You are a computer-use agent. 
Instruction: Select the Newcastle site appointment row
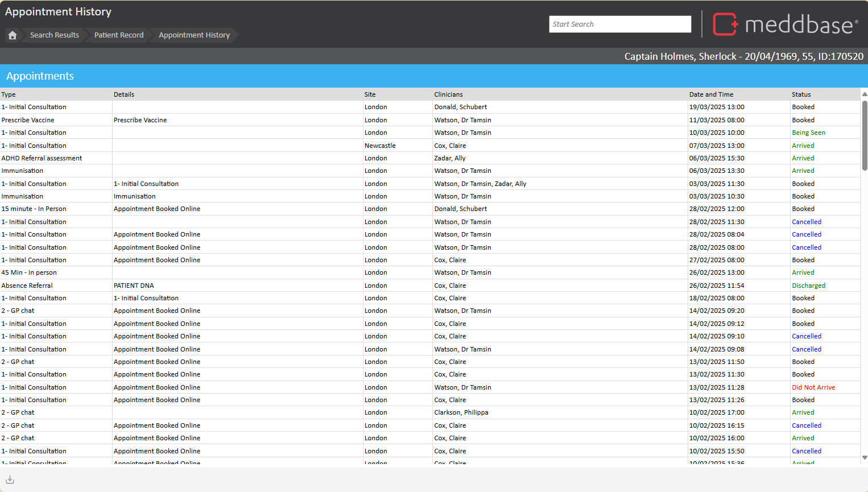click(x=380, y=146)
